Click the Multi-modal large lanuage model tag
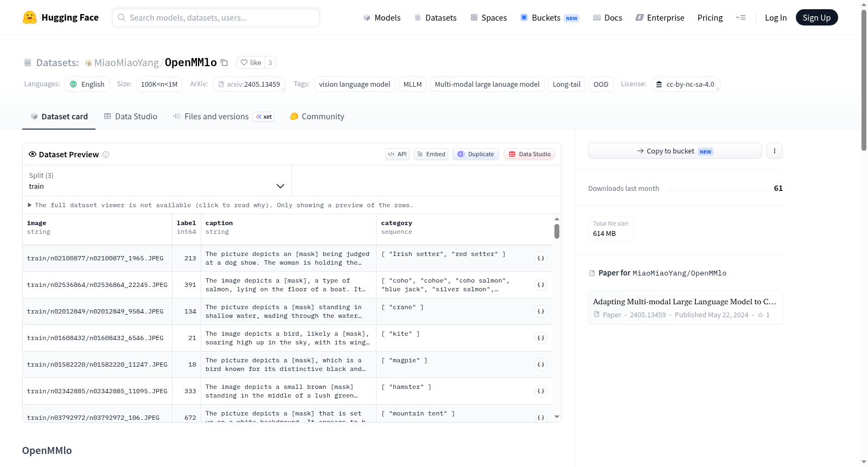 pos(487,84)
